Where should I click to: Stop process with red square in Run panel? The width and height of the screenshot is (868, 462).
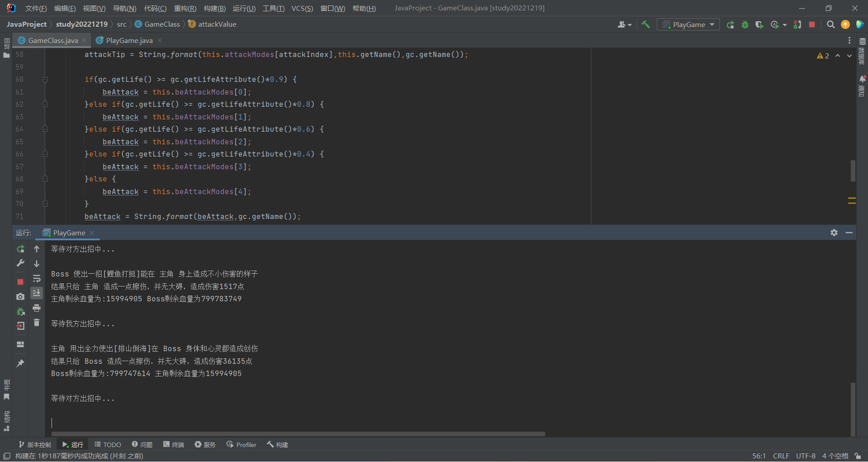pyautogui.click(x=20, y=282)
